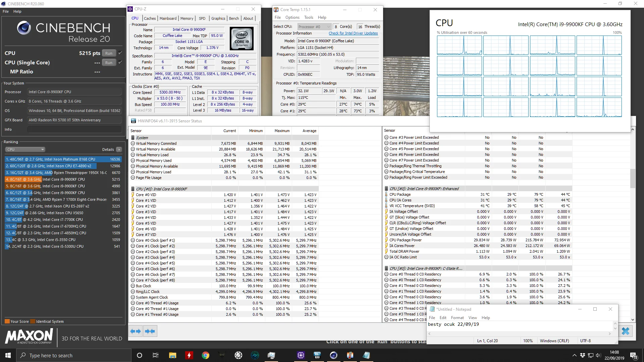Image resolution: width=644 pixels, height=362 pixels.
Task: Run the Cinebench CPU benchmark
Action: tap(109, 53)
